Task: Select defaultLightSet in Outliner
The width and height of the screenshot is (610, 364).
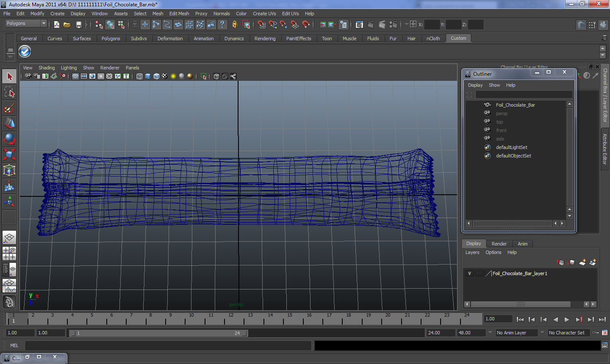Action: coord(511,147)
